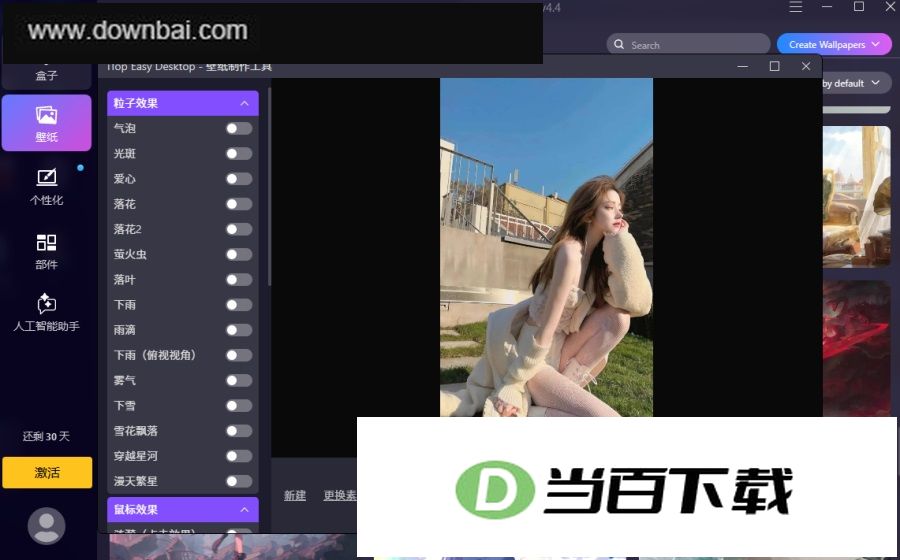
Task: Click the 更换素材 replace material link
Action: [x=340, y=495]
